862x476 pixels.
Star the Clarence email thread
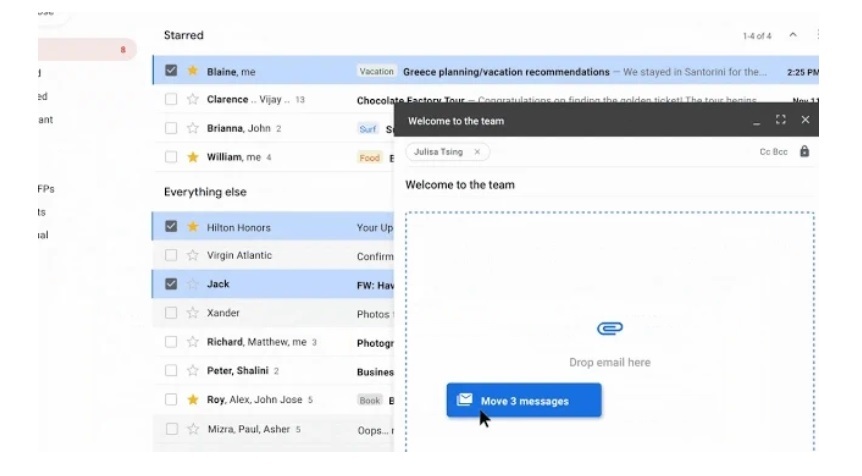193,100
